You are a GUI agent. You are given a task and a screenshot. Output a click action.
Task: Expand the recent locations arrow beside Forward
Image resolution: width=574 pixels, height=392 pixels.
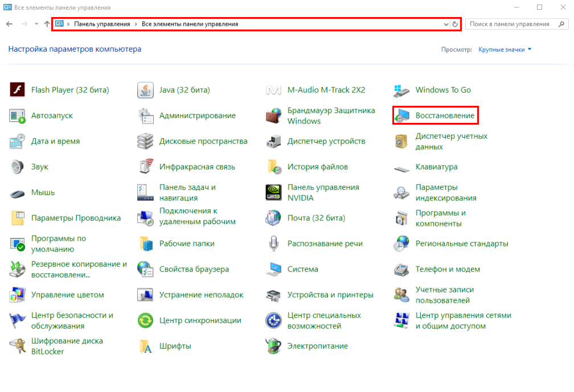pyautogui.click(x=36, y=24)
